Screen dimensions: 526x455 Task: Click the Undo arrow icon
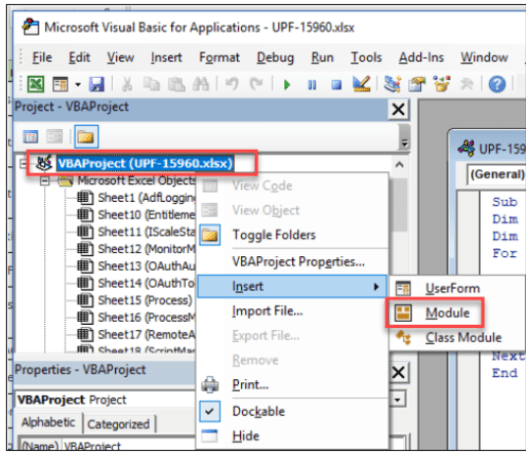pyautogui.click(x=232, y=84)
